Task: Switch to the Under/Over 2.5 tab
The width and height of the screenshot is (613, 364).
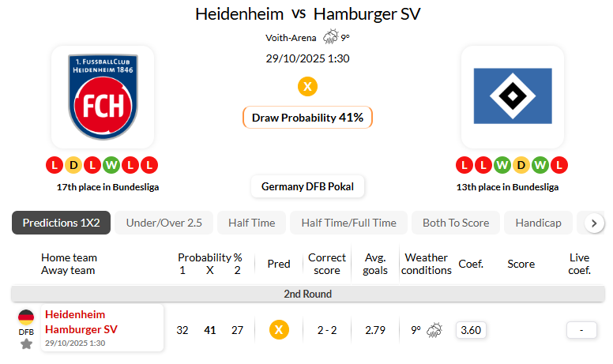Action: [164, 223]
